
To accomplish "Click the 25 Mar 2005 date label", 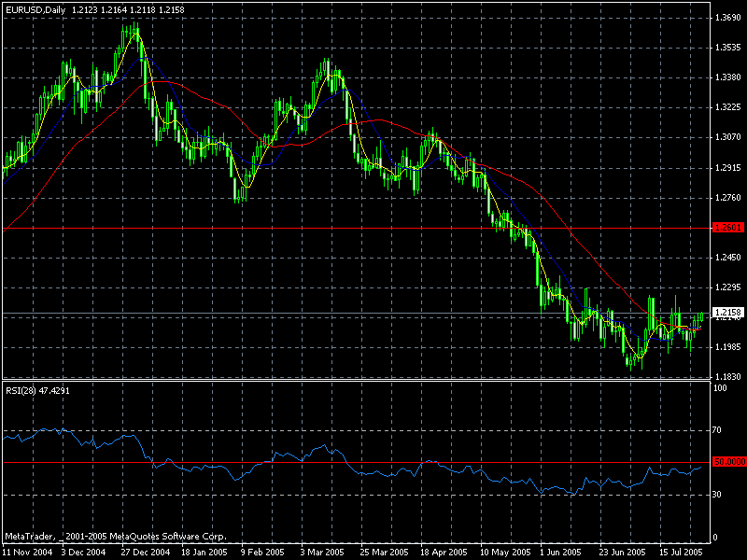I will 384,552.
